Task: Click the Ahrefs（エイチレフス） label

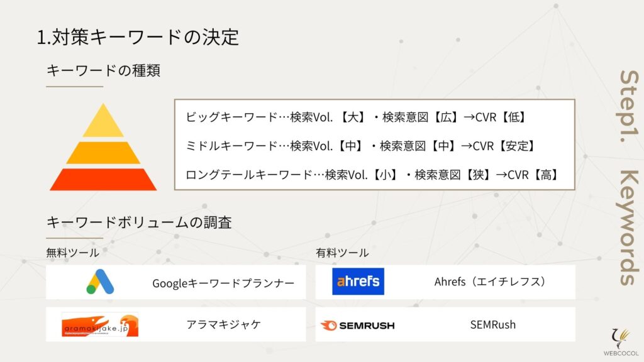Action: click(x=491, y=282)
